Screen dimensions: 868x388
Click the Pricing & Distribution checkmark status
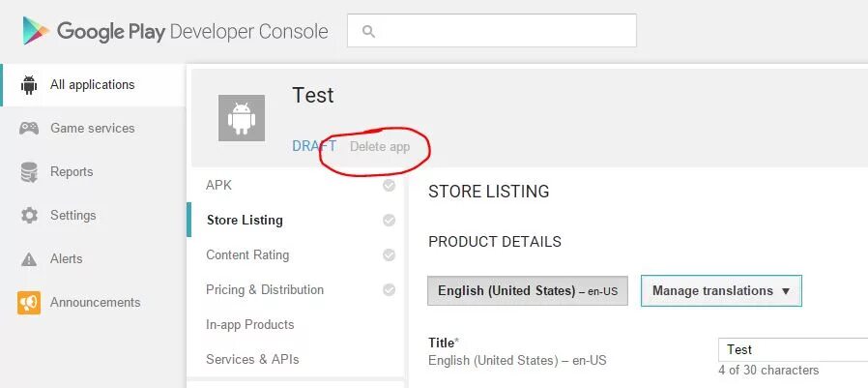[x=389, y=290]
